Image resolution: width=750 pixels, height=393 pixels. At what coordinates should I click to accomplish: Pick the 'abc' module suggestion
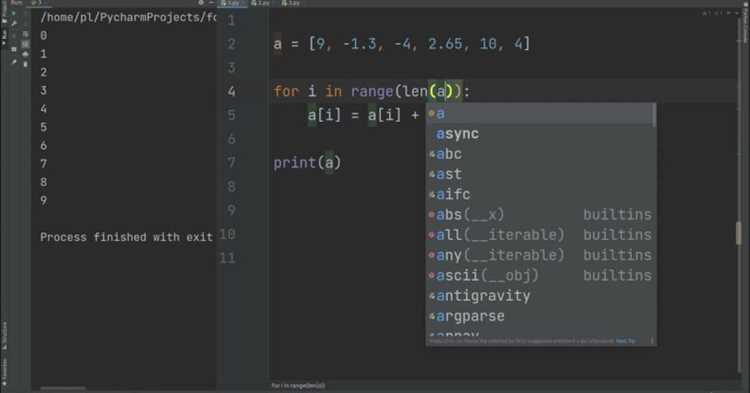click(x=539, y=154)
